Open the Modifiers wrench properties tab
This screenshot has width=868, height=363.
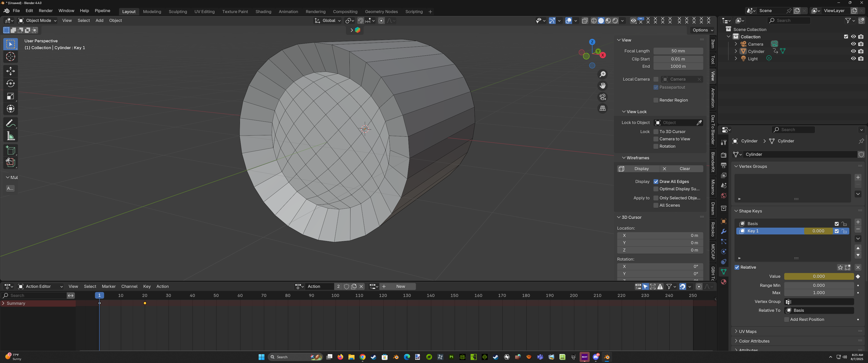pos(723,231)
